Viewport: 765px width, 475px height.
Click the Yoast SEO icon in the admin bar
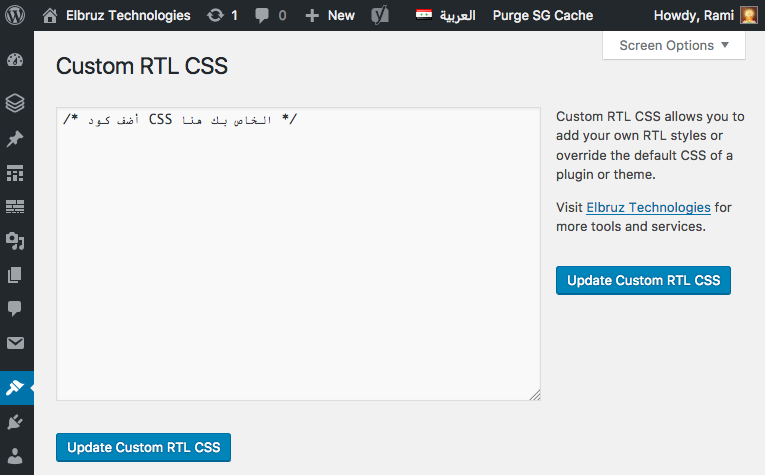pyautogui.click(x=379, y=15)
